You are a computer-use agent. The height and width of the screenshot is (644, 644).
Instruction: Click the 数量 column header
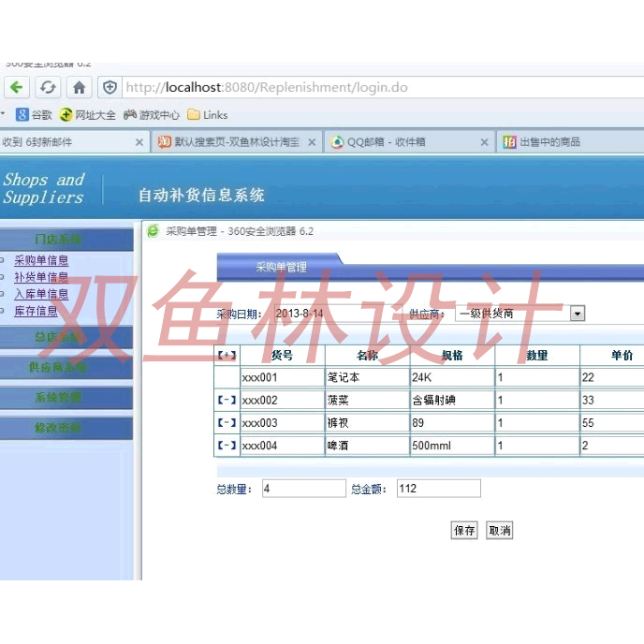[537, 356]
